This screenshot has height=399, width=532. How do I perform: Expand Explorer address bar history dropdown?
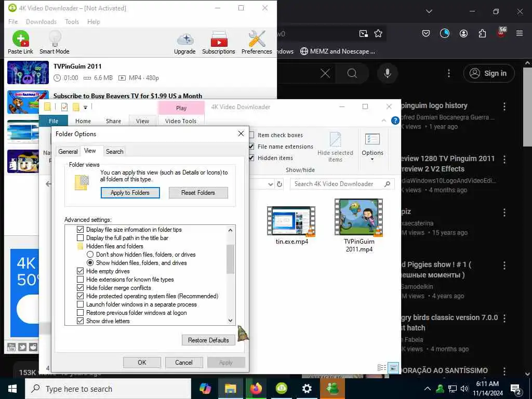point(270,184)
